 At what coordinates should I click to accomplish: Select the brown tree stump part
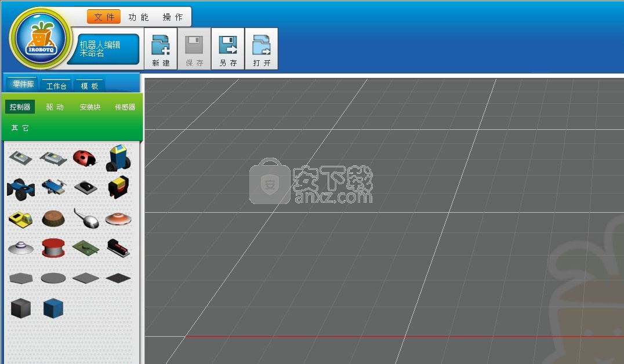coord(53,219)
